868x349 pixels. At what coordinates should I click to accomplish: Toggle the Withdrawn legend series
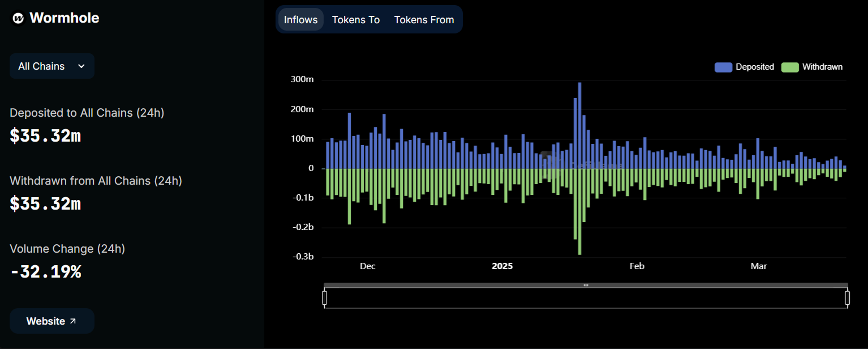[812, 67]
